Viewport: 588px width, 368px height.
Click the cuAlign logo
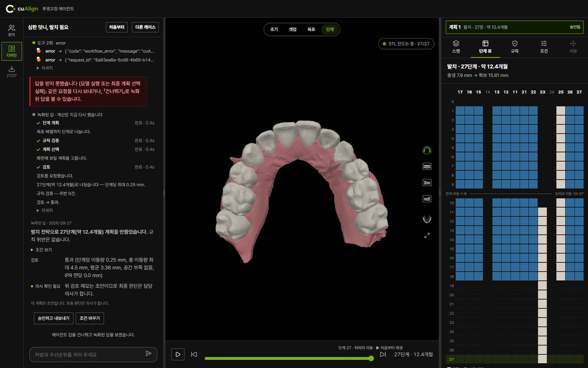pyautogui.click(x=22, y=9)
